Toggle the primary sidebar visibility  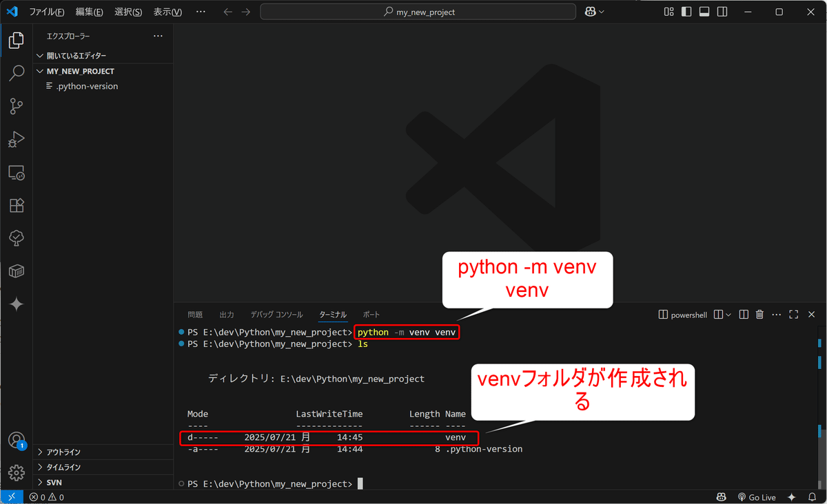coord(686,12)
